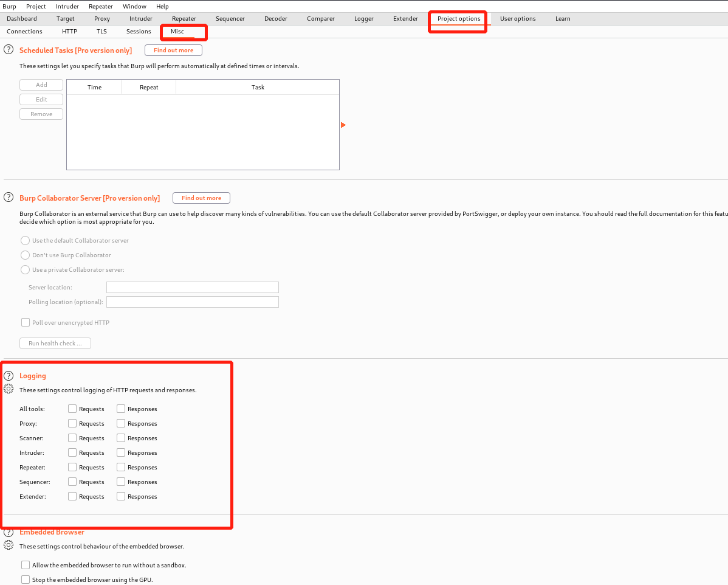
Task: Enable Intruder Responses logging
Action: pos(121,452)
